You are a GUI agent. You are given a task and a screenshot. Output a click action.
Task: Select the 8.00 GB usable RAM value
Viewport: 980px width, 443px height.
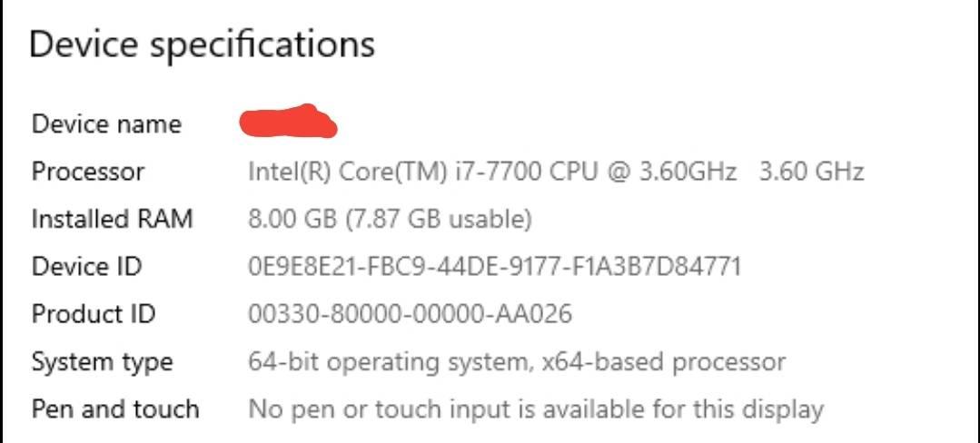[x=390, y=220]
